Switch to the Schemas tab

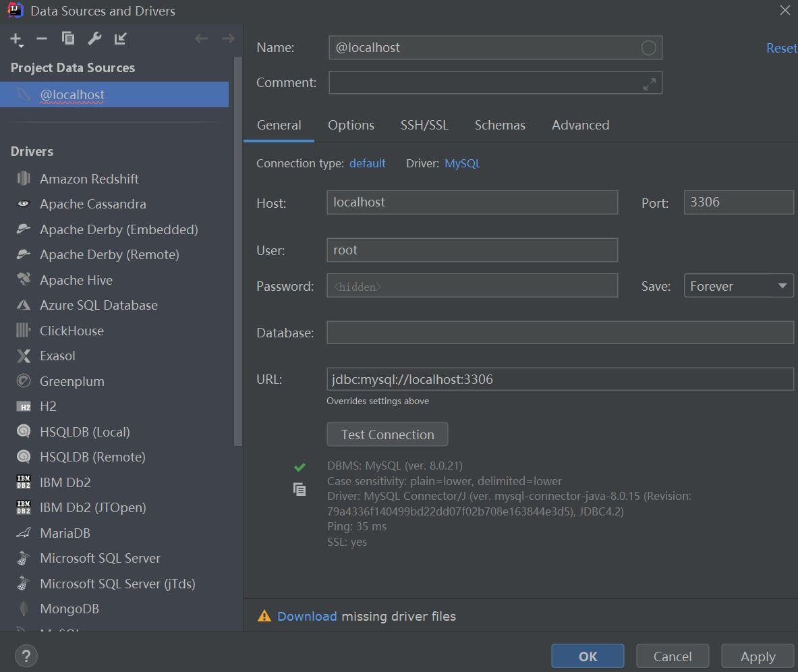[x=500, y=125]
